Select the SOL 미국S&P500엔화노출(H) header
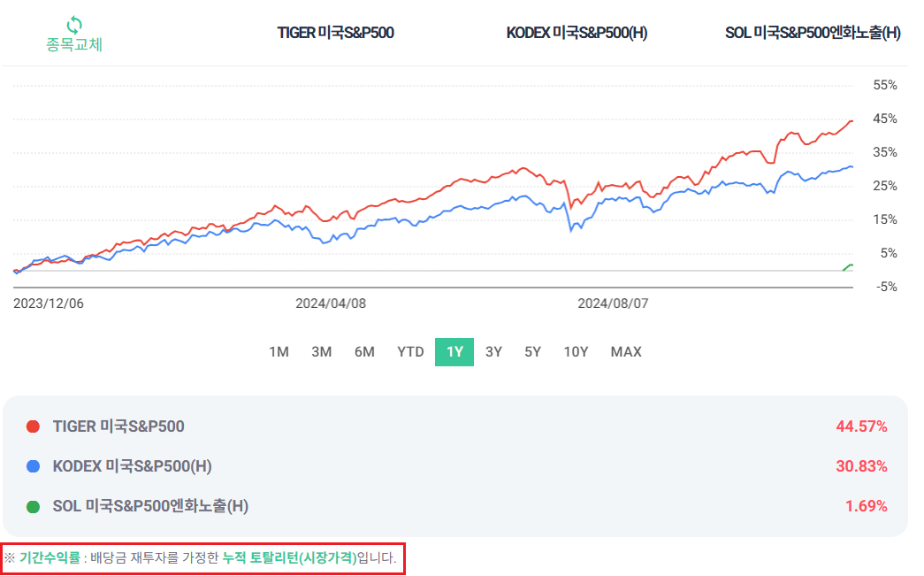Image resolution: width=924 pixels, height=576 pixels. [x=813, y=33]
